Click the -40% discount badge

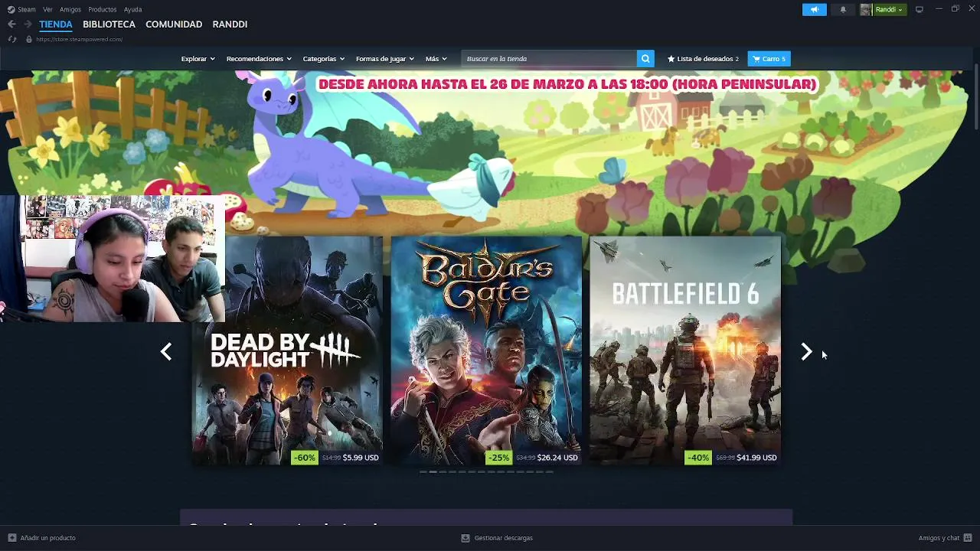pos(697,458)
